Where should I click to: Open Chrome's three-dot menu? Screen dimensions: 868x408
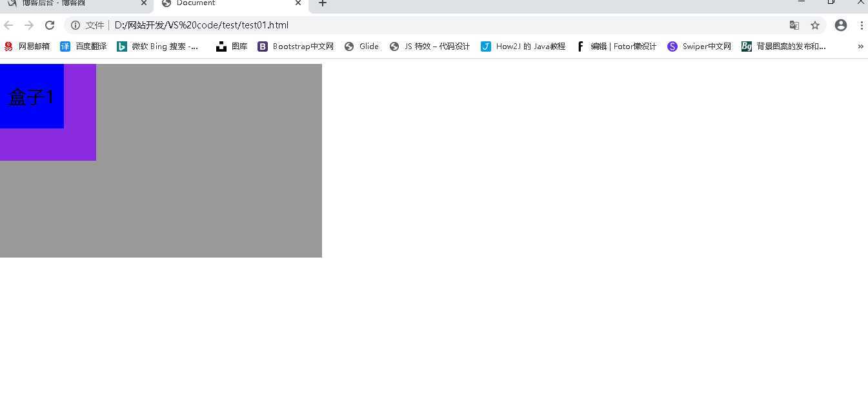tap(862, 25)
